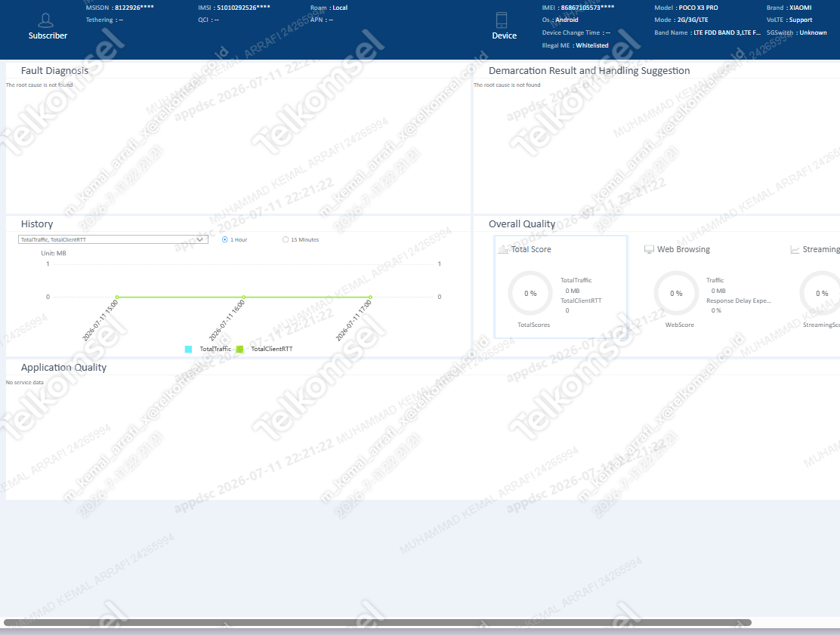Click the Tethering field
The image size is (840, 635).
[x=104, y=20]
